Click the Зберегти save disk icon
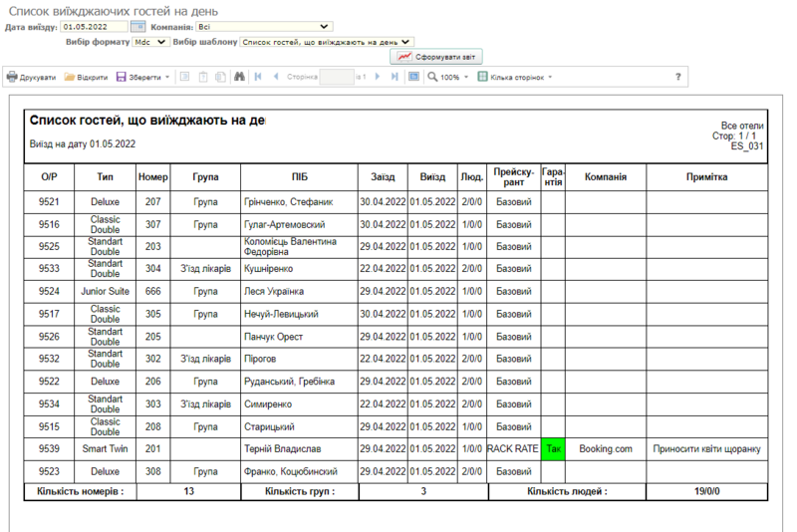 (x=122, y=77)
